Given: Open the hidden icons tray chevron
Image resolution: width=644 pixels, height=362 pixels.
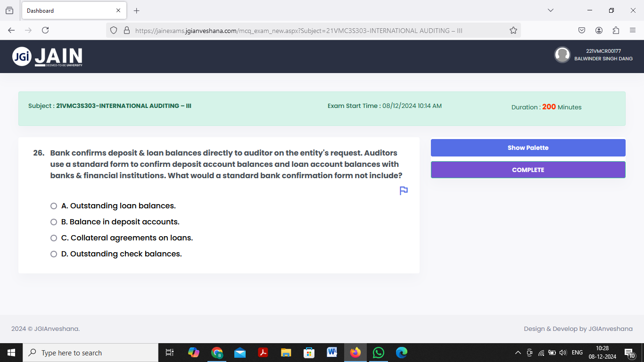Looking at the screenshot, I should coord(517,352).
